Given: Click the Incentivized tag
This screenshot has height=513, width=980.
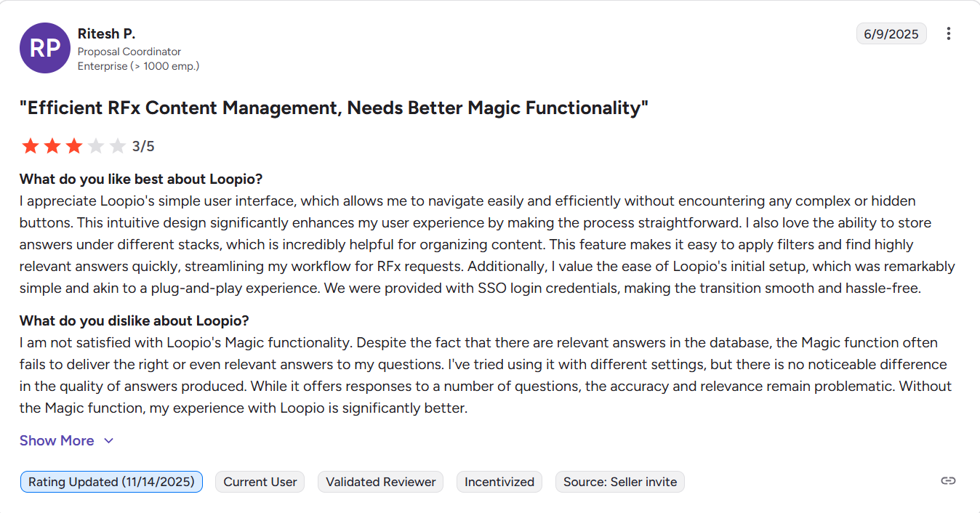Looking at the screenshot, I should [x=499, y=482].
